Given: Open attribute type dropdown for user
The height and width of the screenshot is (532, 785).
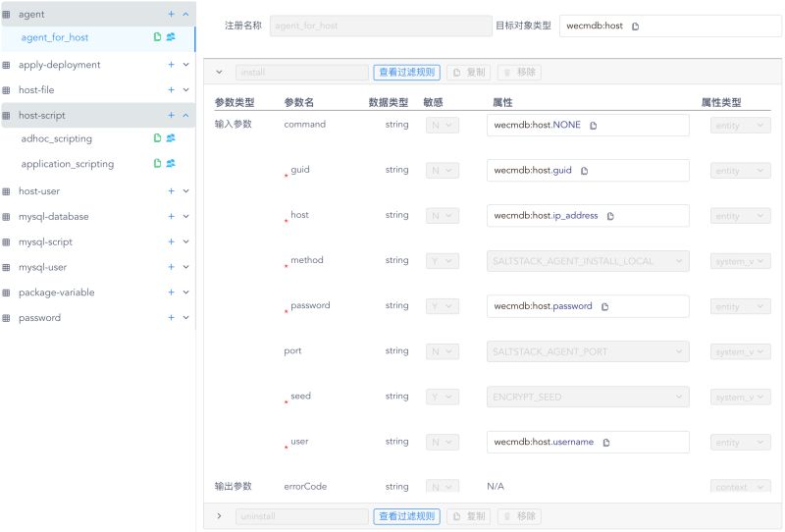Looking at the screenshot, I should coord(740,443).
